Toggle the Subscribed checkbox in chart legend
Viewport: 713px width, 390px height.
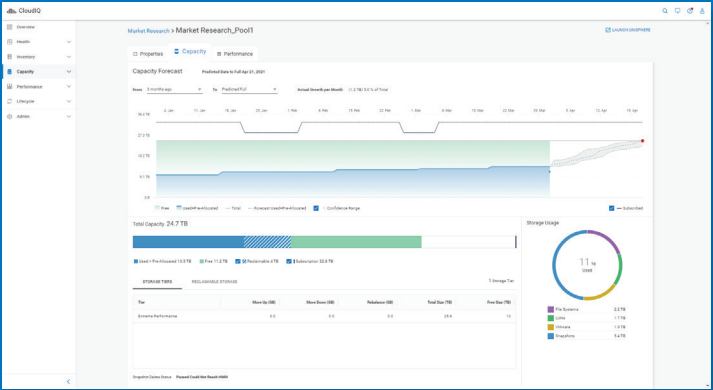coord(612,208)
